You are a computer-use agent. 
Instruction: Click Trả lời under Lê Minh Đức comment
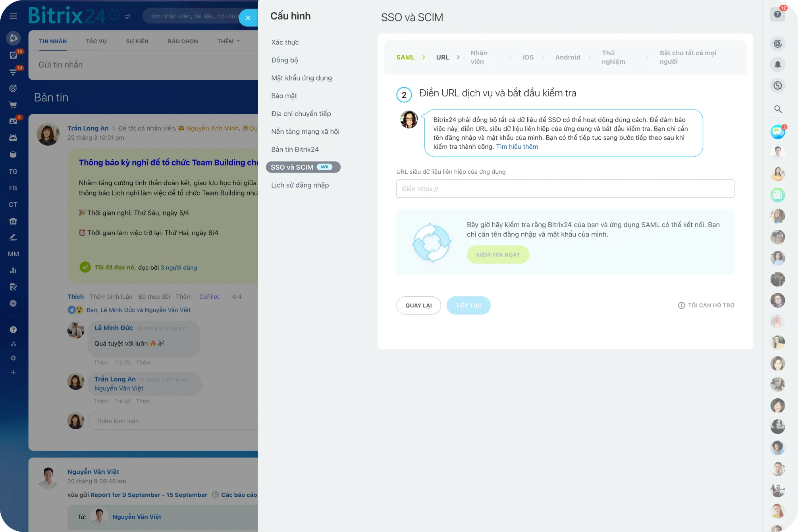[x=122, y=363]
